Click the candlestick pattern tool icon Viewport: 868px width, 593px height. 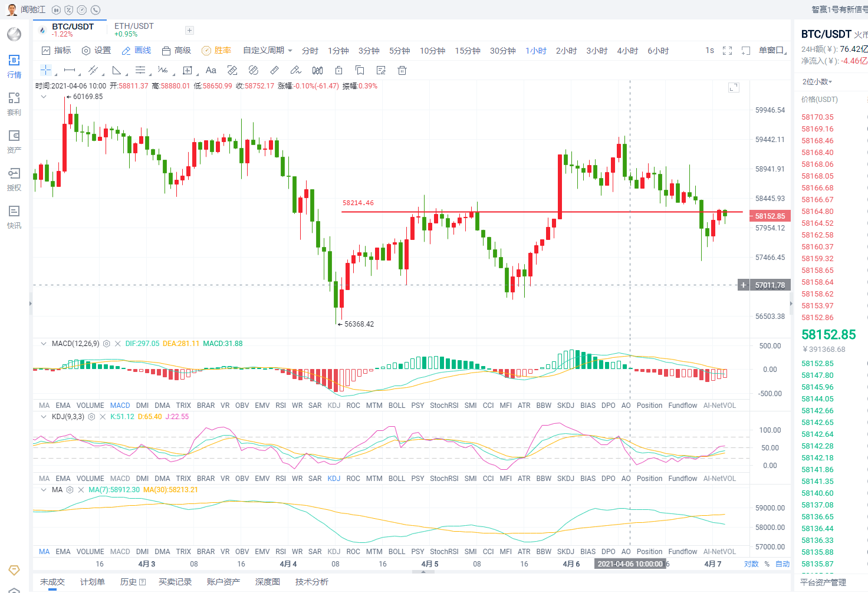[x=317, y=70]
